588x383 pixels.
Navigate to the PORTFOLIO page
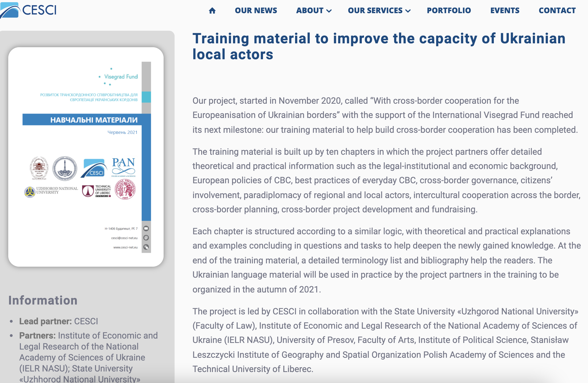pyautogui.click(x=449, y=10)
